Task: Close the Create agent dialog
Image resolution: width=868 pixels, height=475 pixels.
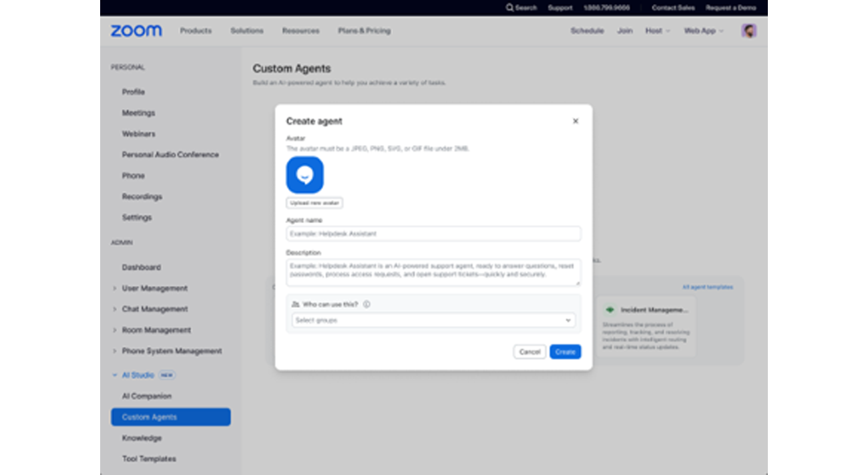Action: tap(576, 121)
